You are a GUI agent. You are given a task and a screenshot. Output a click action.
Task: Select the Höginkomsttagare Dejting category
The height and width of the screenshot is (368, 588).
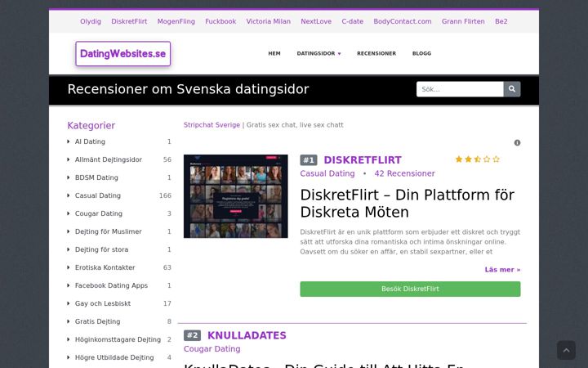click(118, 339)
